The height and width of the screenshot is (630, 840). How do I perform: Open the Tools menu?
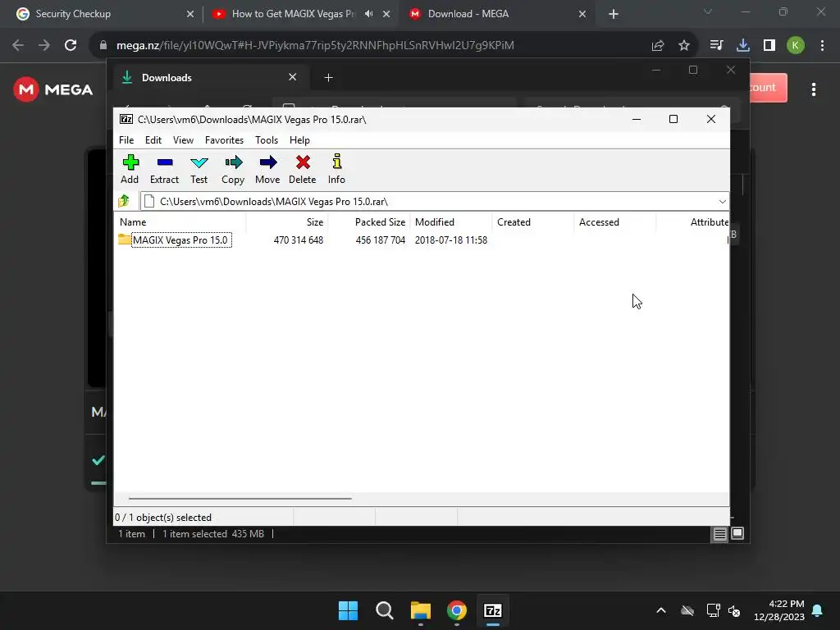(267, 139)
